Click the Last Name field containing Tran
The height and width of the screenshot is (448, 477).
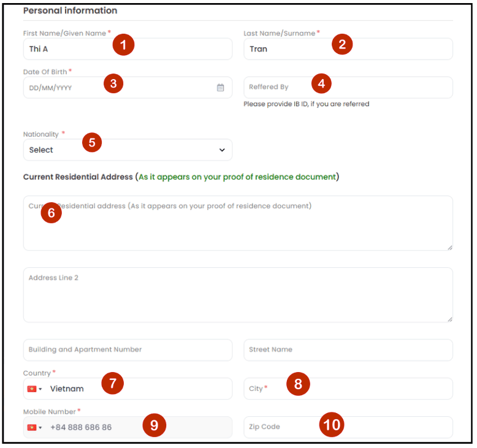(348, 48)
